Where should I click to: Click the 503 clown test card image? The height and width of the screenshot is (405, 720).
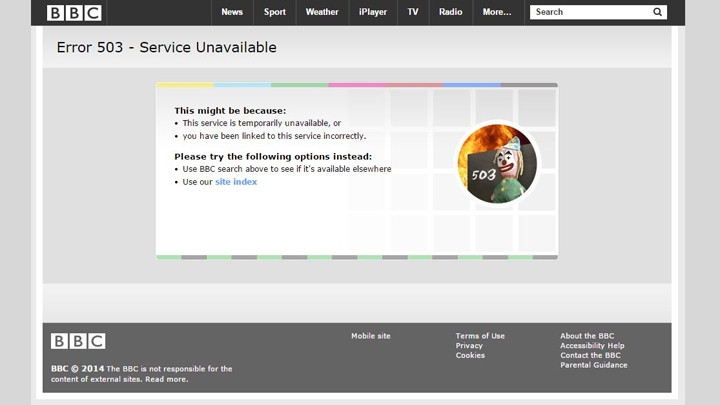(x=497, y=163)
